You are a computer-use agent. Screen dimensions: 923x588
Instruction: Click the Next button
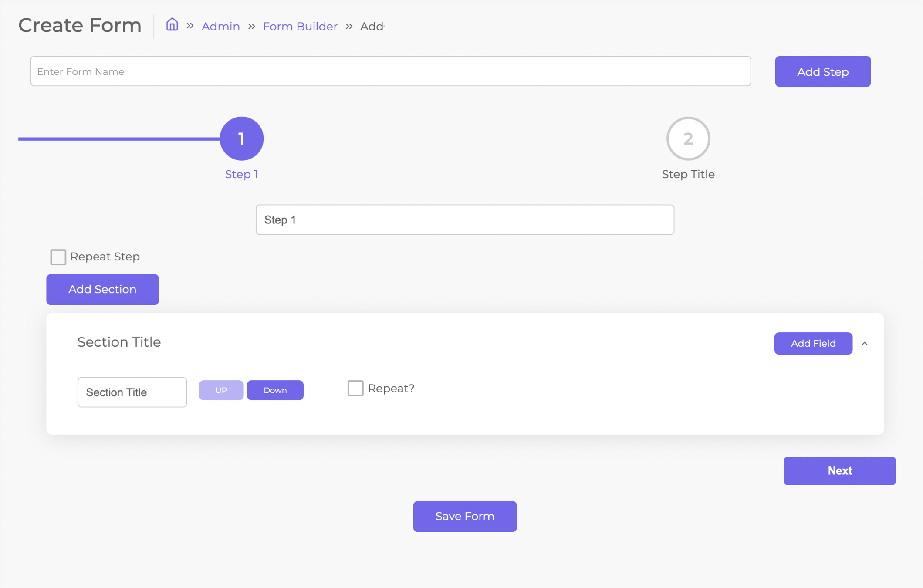click(839, 471)
